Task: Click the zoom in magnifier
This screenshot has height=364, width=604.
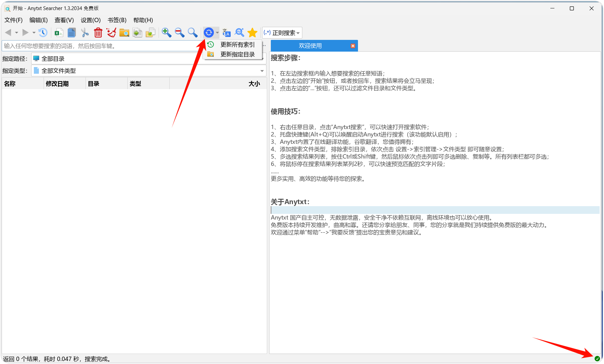Action: 166,33
